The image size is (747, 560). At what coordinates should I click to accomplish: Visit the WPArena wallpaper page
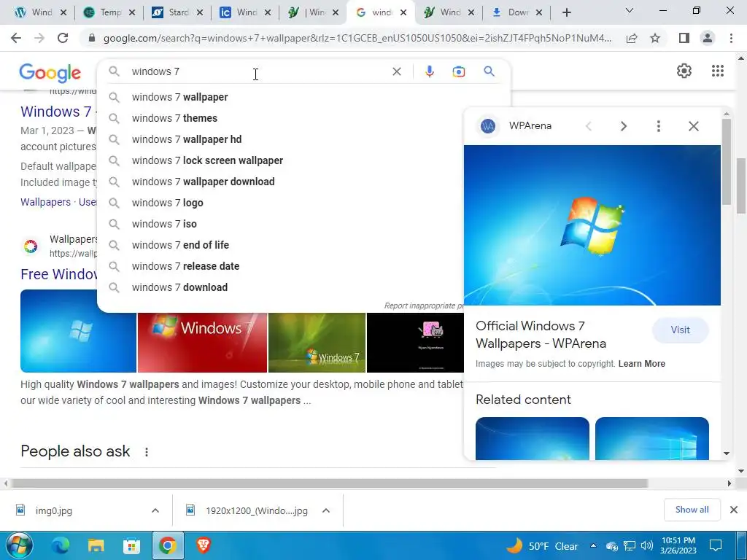[x=681, y=330]
